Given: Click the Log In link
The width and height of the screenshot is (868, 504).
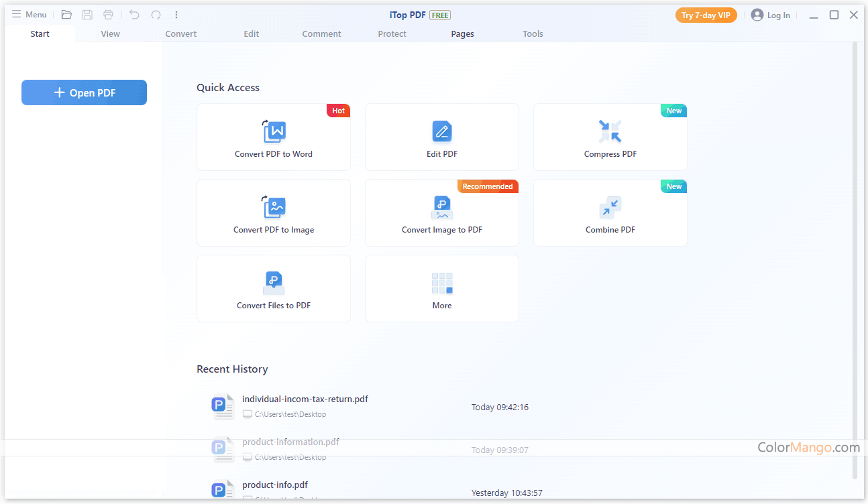Looking at the screenshot, I should 779,15.
